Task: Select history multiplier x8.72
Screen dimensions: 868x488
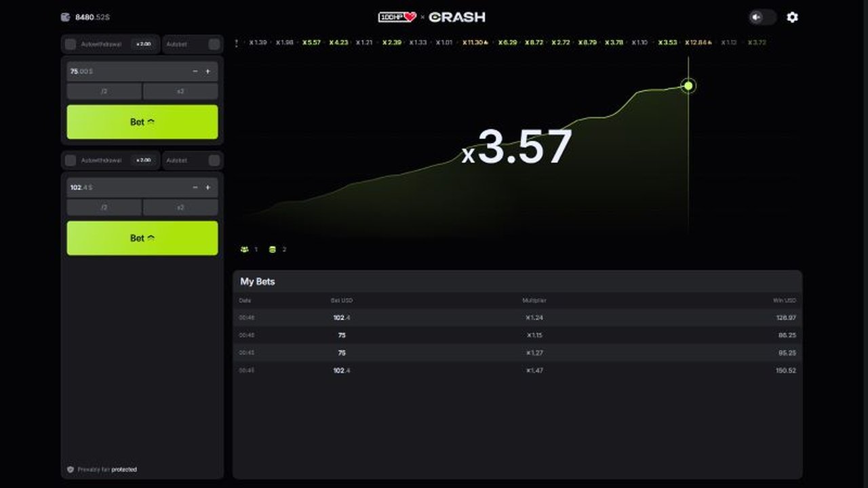Action: point(534,43)
